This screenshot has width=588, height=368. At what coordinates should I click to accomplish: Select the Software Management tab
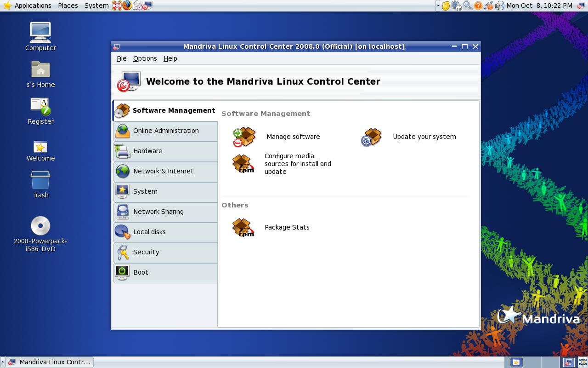[x=165, y=111]
